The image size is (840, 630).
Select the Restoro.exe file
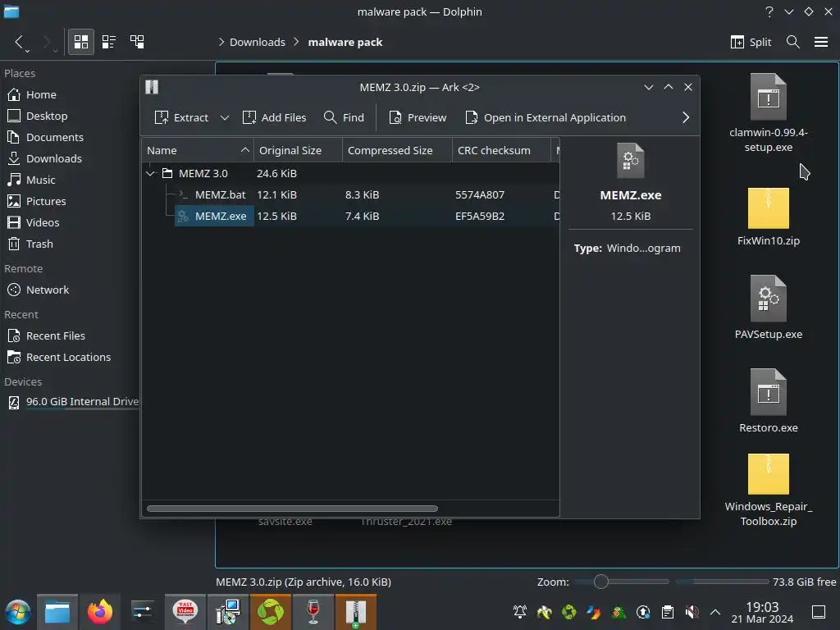tap(768, 400)
